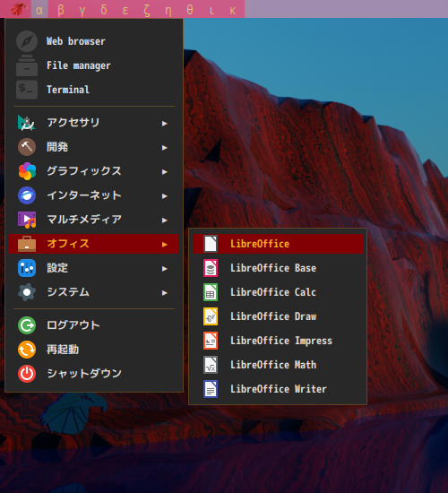This screenshot has width=448, height=493.
Task: Choose ログアウト text
Action: (x=73, y=325)
